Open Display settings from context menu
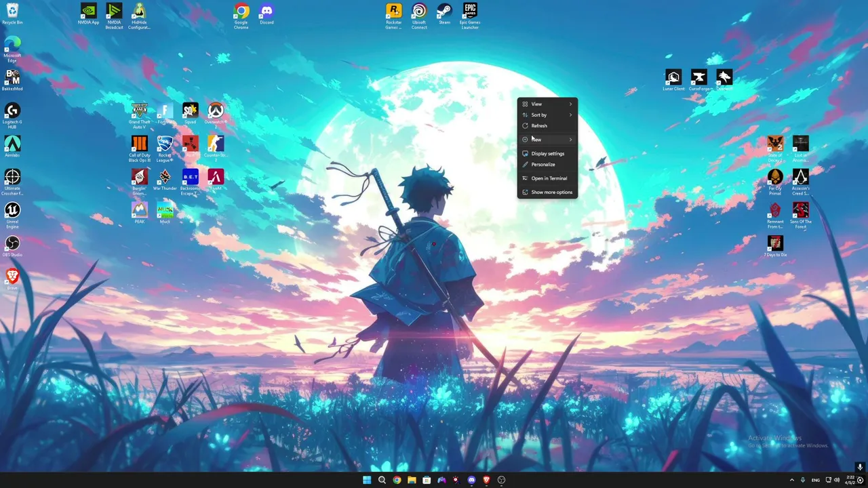868x488 pixels. [x=547, y=153]
